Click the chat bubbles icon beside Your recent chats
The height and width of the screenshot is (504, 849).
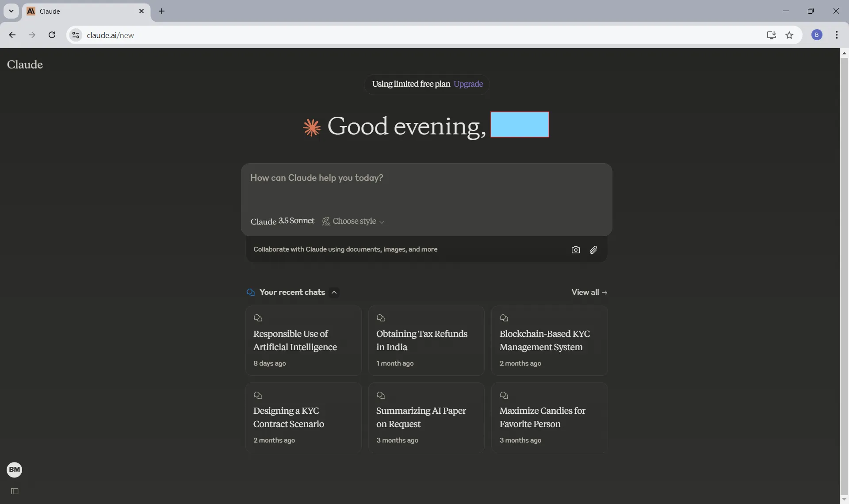[x=250, y=292]
